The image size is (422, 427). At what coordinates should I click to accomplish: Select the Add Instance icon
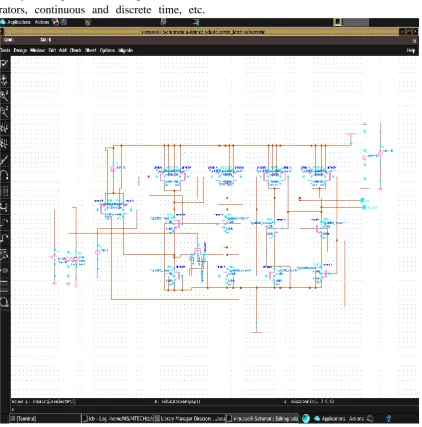pyautogui.click(x=4, y=207)
